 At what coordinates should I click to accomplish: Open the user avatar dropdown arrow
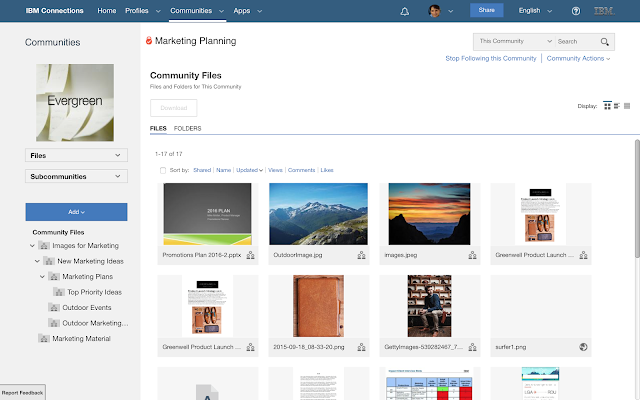pos(451,11)
